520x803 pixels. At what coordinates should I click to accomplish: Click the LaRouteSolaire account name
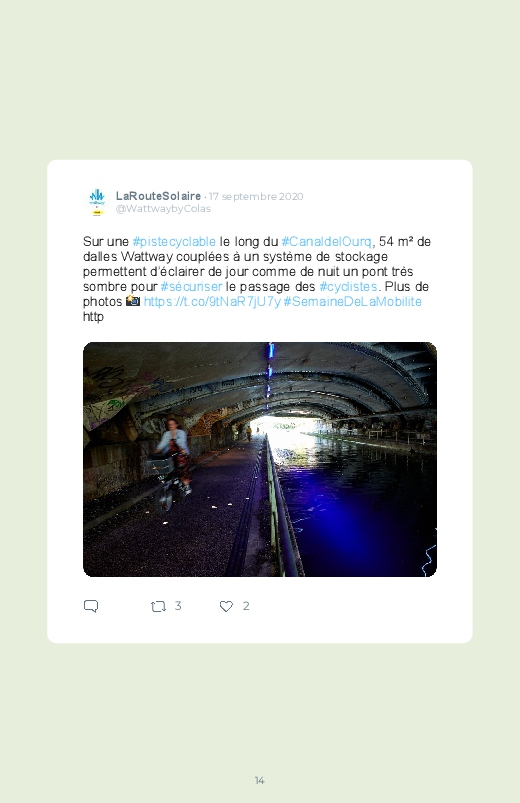pos(158,196)
